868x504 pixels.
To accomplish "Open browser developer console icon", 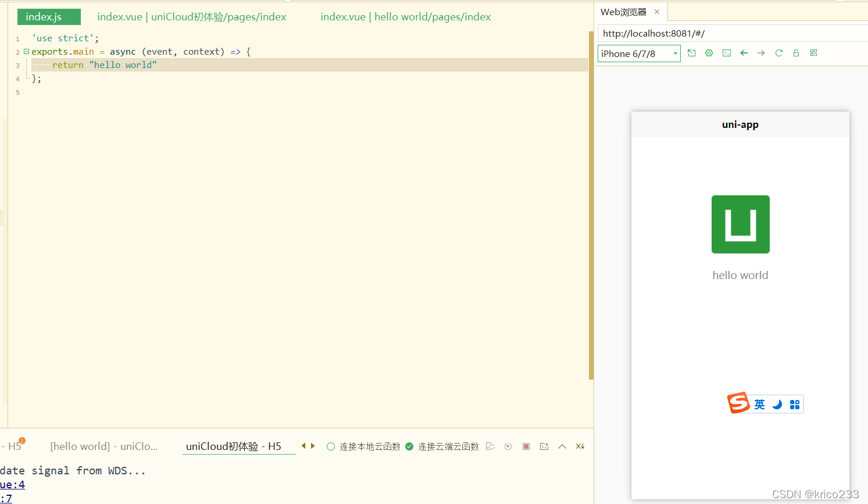I will tap(727, 53).
